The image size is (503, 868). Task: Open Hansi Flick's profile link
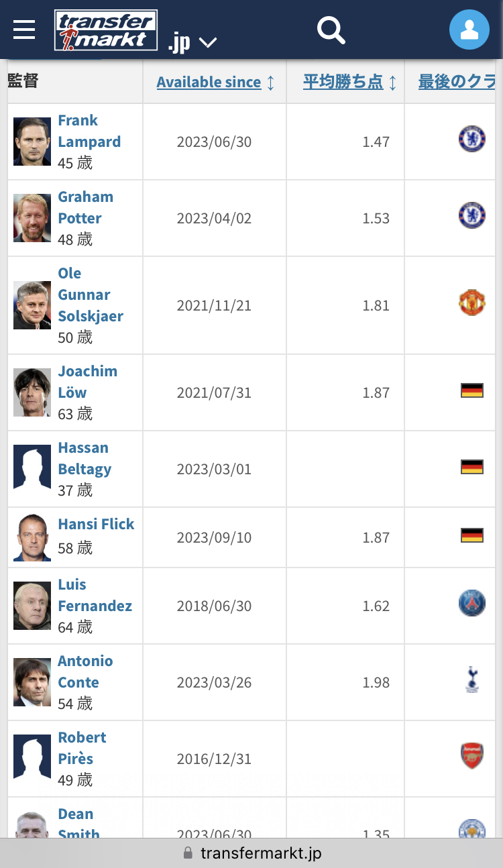(96, 525)
